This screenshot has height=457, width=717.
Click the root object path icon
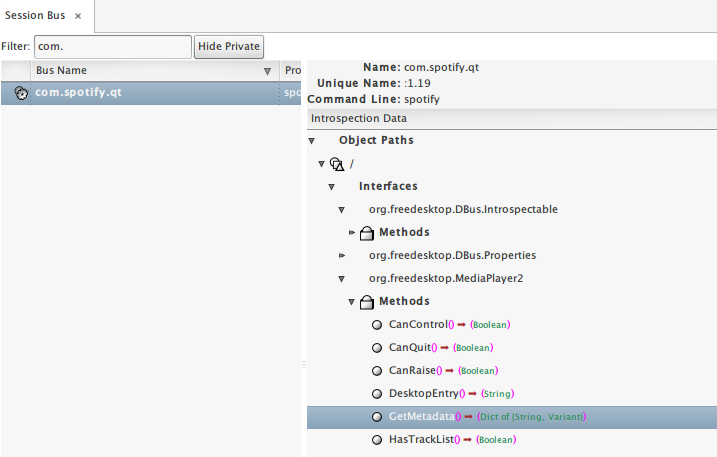click(x=337, y=164)
